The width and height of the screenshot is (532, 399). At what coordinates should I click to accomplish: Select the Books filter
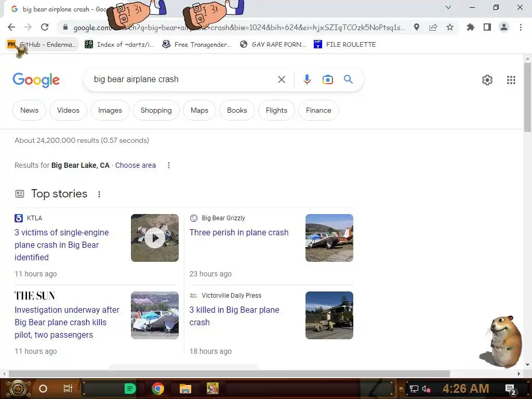tap(237, 110)
